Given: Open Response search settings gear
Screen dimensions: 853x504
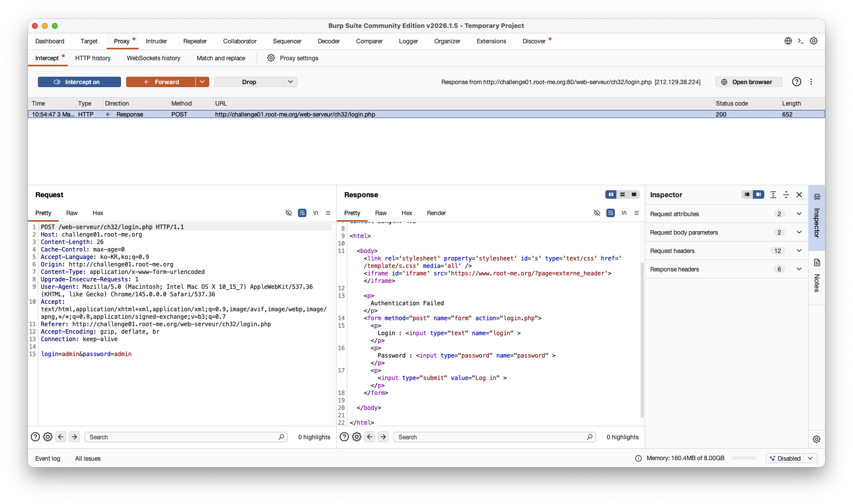Looking at the screenshot, I should tap(357, 437).
